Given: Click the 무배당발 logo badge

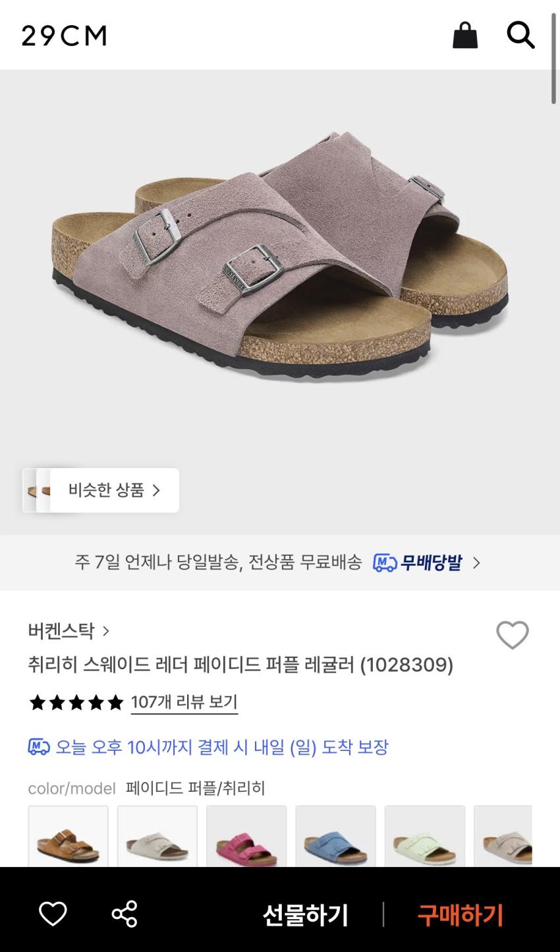Looking at the screenshot, I should 418,562.
